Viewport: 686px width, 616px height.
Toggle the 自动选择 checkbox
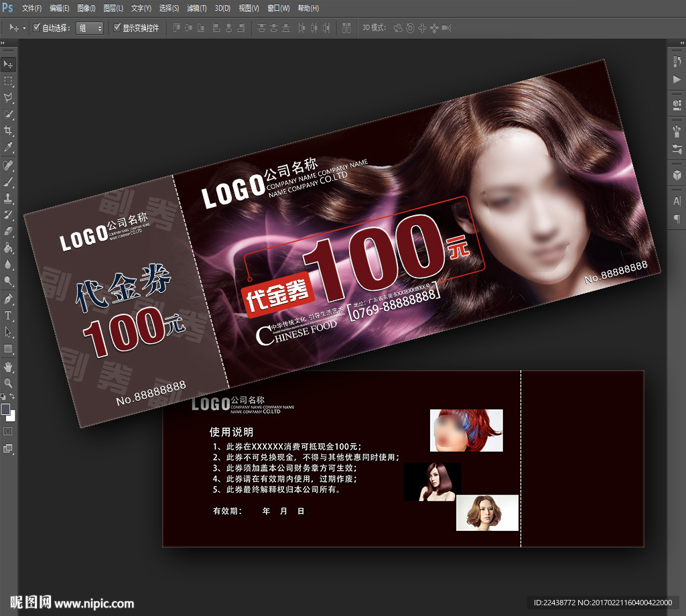[37, 28]
